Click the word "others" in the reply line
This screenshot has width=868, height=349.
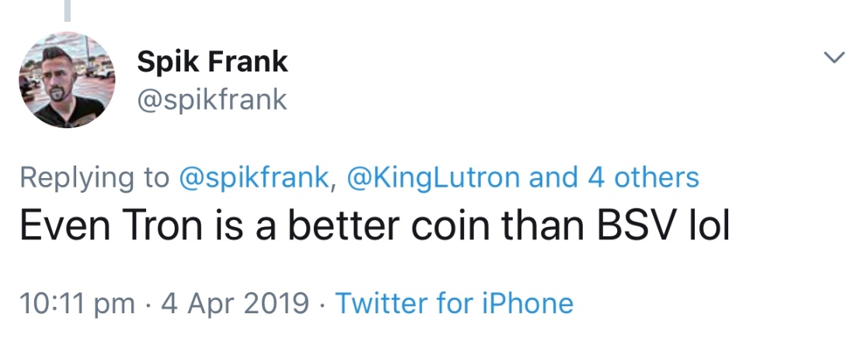[657, 178]
